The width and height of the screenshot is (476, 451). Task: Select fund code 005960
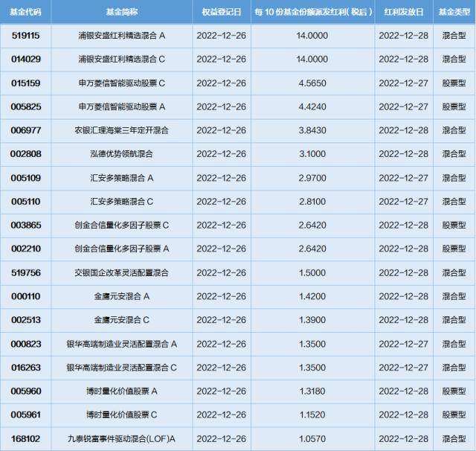26,391
